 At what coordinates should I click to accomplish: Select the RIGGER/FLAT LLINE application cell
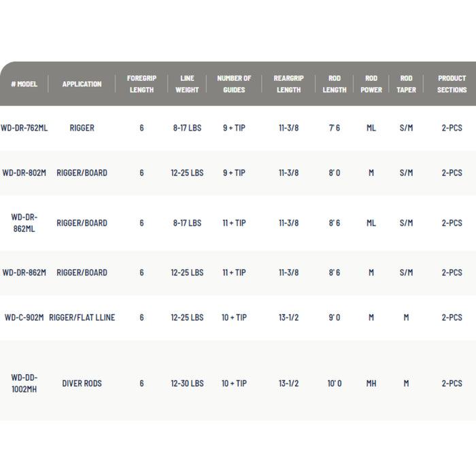pos(82,318)
